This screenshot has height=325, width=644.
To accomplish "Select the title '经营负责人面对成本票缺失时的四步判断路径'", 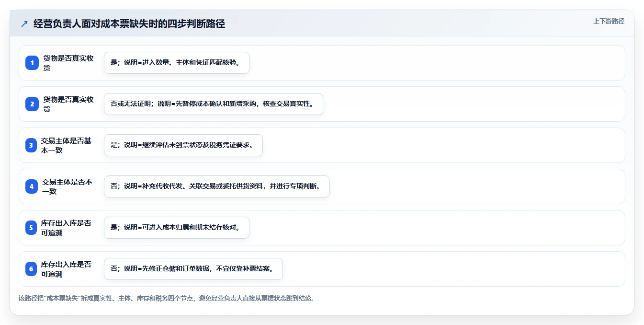I will point(129,24).
